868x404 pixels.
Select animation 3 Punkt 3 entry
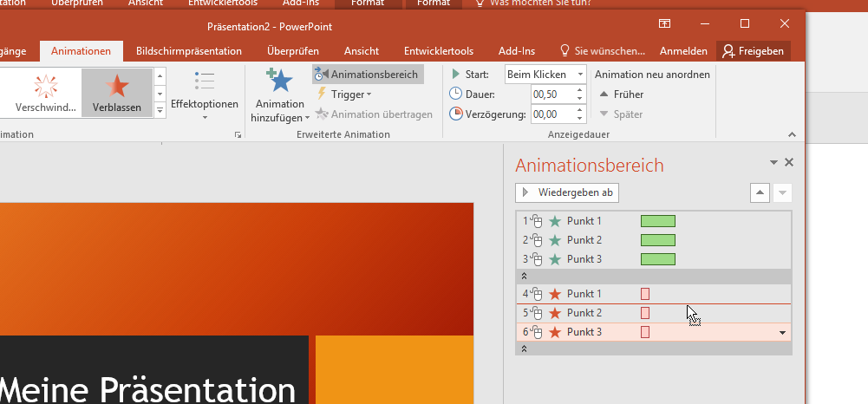pos(653,259)
